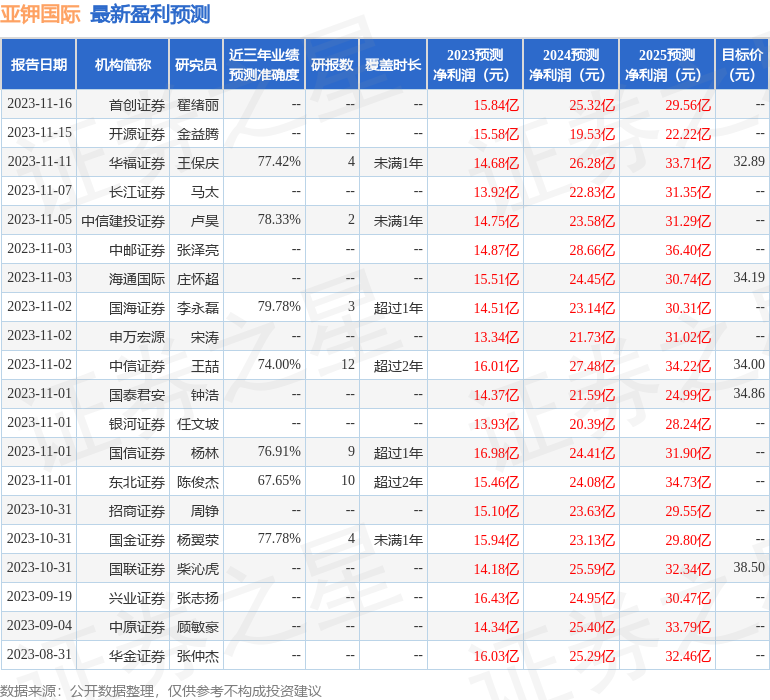Click the 67.65% accuracy value
770x700 pixels.
click(x=279, y=480)
